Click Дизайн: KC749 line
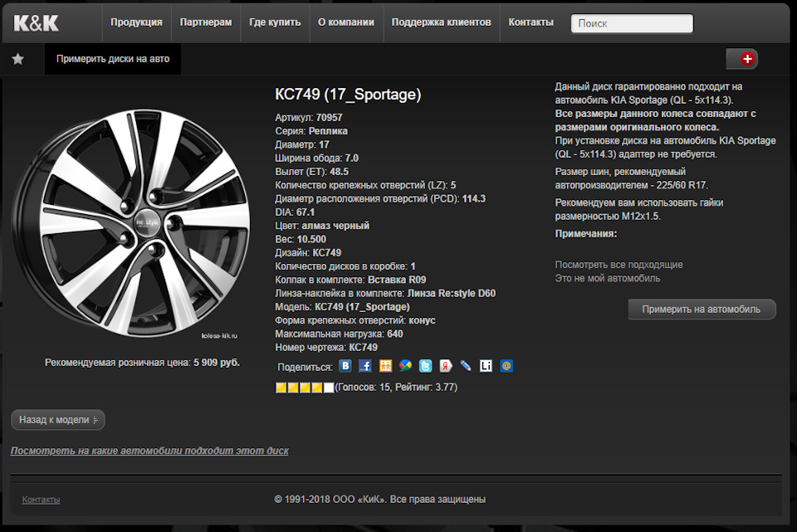 pos(308,252)
